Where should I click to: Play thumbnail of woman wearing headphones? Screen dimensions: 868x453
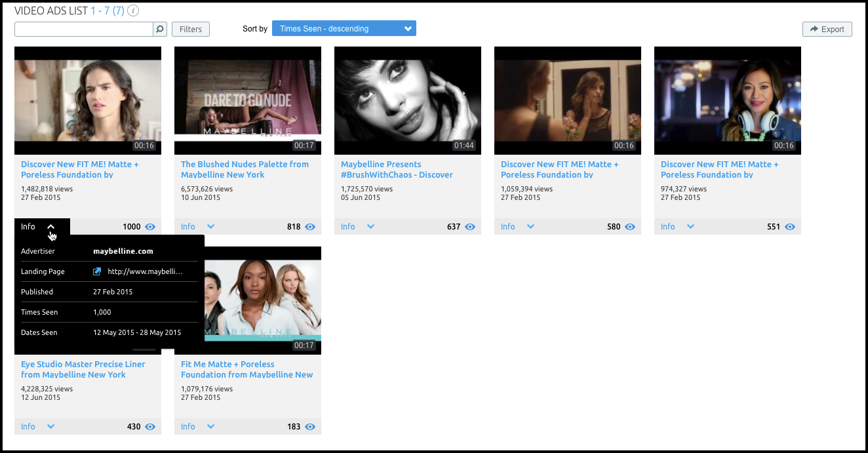(728, 100)
